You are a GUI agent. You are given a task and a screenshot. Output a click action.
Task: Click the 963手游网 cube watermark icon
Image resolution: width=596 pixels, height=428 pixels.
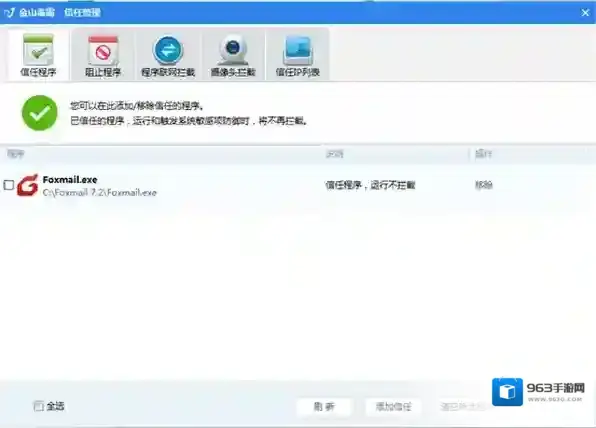(x=507, y=392)
